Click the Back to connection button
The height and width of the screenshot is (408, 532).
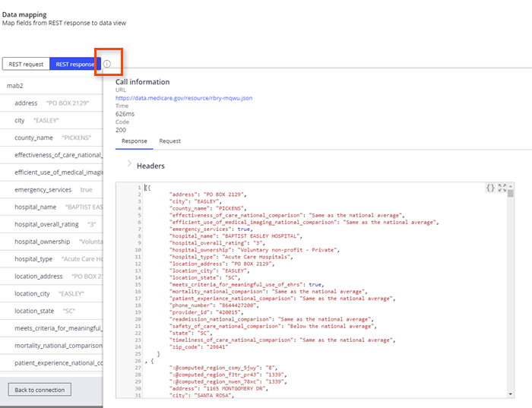point(40,390)
